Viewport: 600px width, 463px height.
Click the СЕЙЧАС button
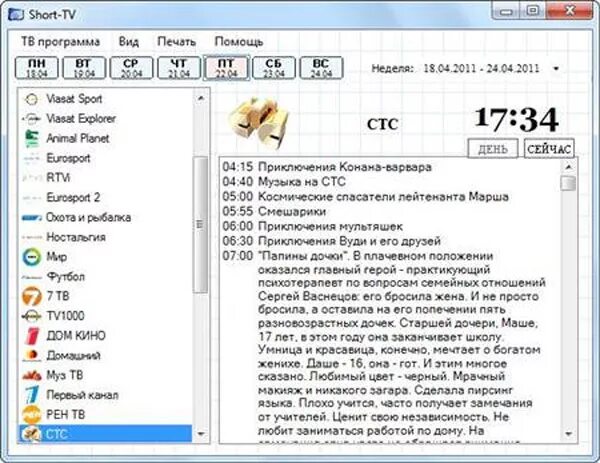click(549, 149)
